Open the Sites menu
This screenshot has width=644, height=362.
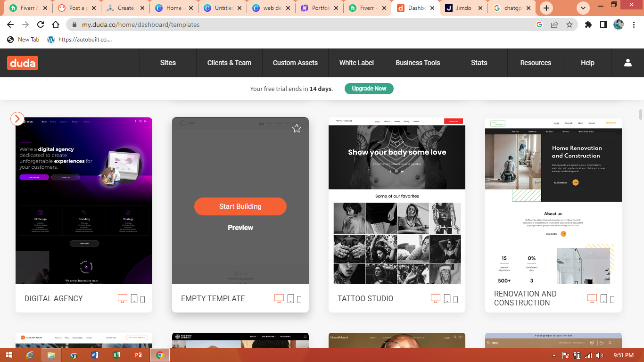(168, 63)
